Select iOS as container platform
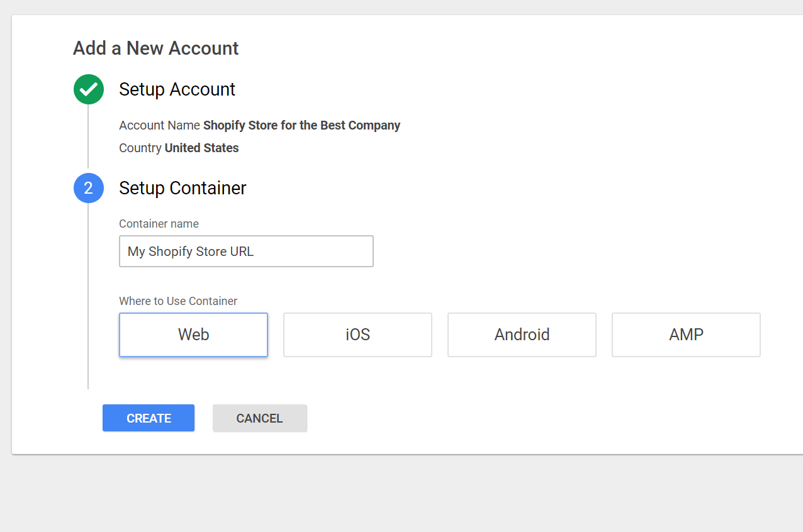Screen dimensions: 803x532 pos(357,335)
